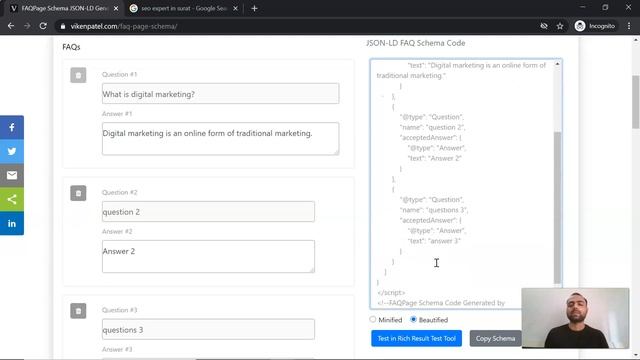This screenshot has width=640, height=360.
Task: Click the Copy Schema button
Action: click(x=495, y=338)
